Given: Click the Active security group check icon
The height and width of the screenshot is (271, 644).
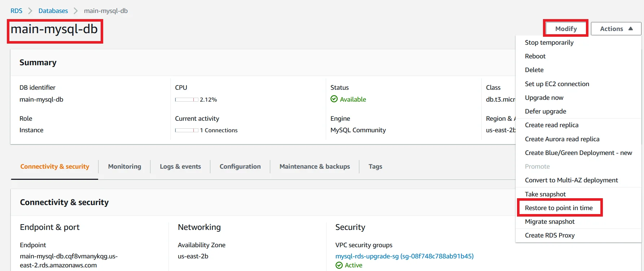Looking at the screenshot, I should click(339, 265).
